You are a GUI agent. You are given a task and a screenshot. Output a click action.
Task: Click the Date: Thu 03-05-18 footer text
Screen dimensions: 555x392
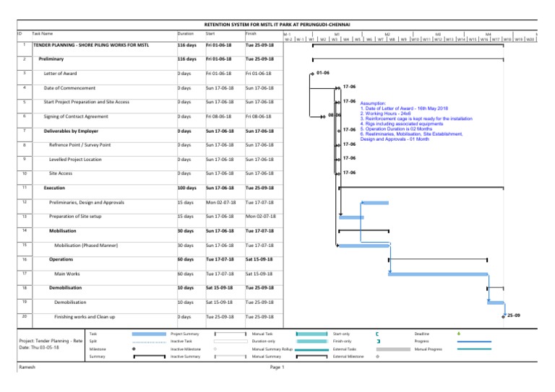(39, 347)
